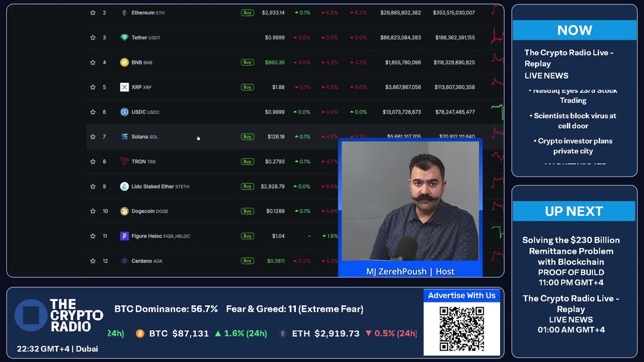This screenshot has height=362, width=644.
Task: Click Buy beside TRON
Action: coord(247,161)
